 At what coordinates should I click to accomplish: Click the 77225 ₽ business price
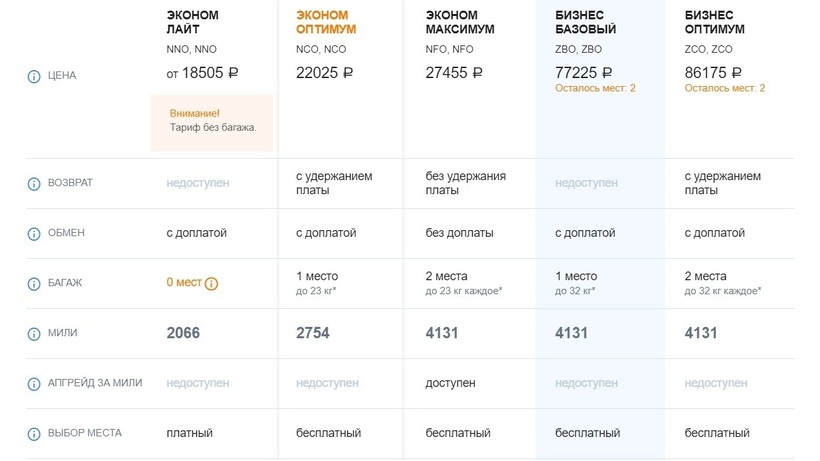coord(584,72)
